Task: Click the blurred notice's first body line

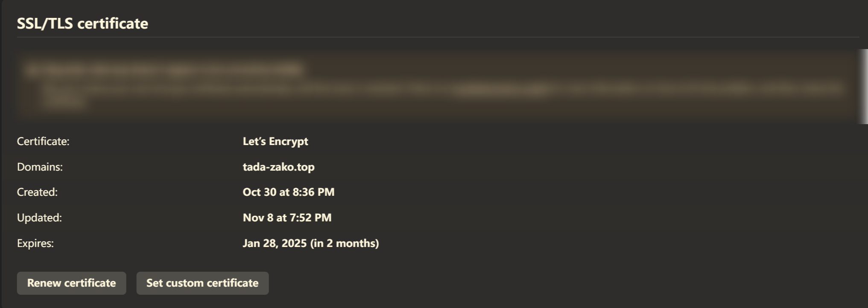Action: pos(256,90)
